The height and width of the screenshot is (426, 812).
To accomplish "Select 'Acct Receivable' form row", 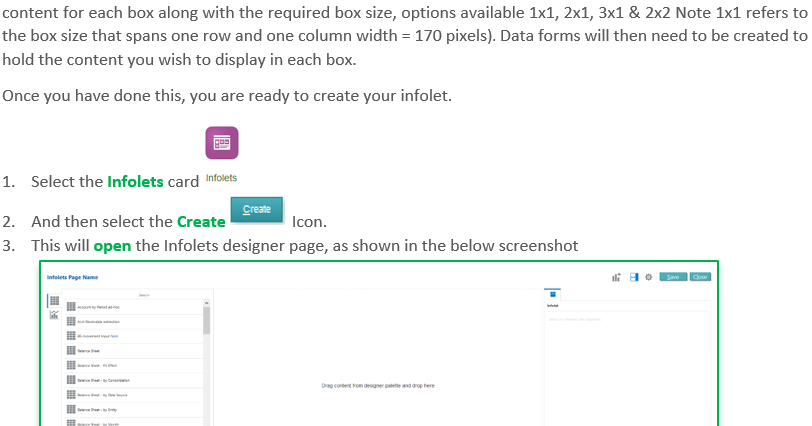I will [x=135, y=321].
